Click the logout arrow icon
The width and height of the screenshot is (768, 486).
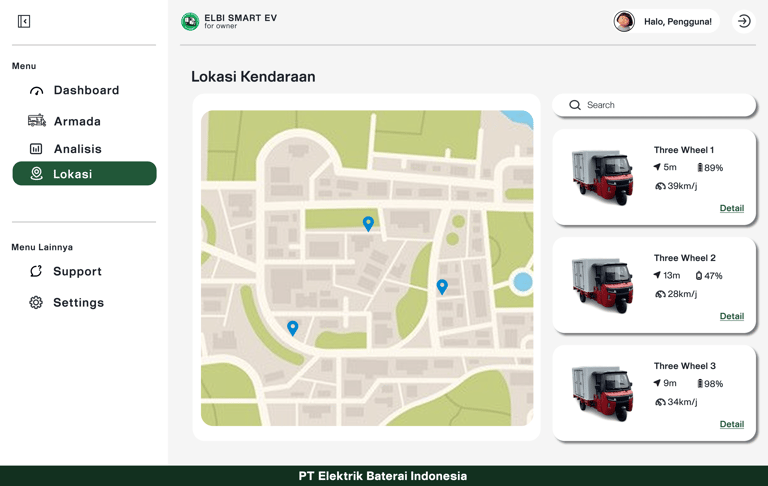click(x=744, y=21)
